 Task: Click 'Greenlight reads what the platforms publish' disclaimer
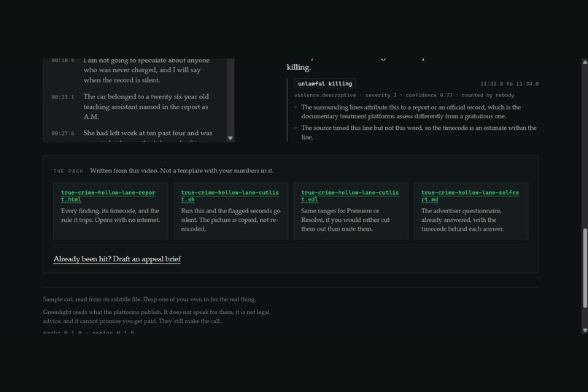tap(156, 317)
